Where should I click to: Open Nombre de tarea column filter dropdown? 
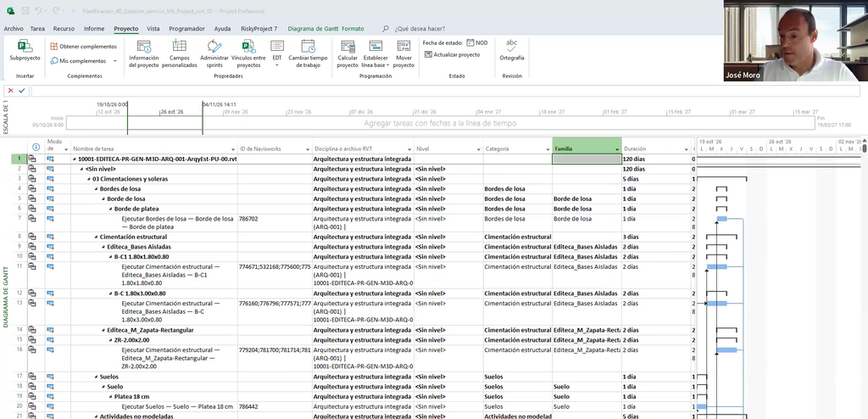(x=232, y=149)
